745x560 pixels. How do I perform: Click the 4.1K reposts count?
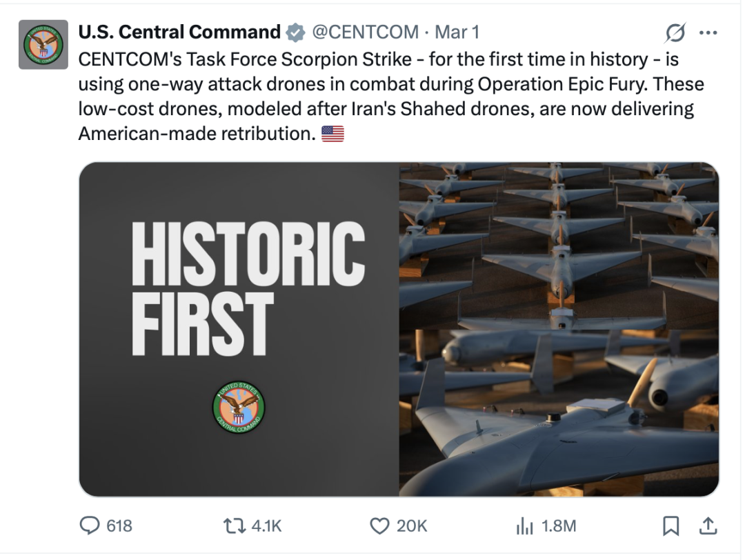tap(266, 526)
